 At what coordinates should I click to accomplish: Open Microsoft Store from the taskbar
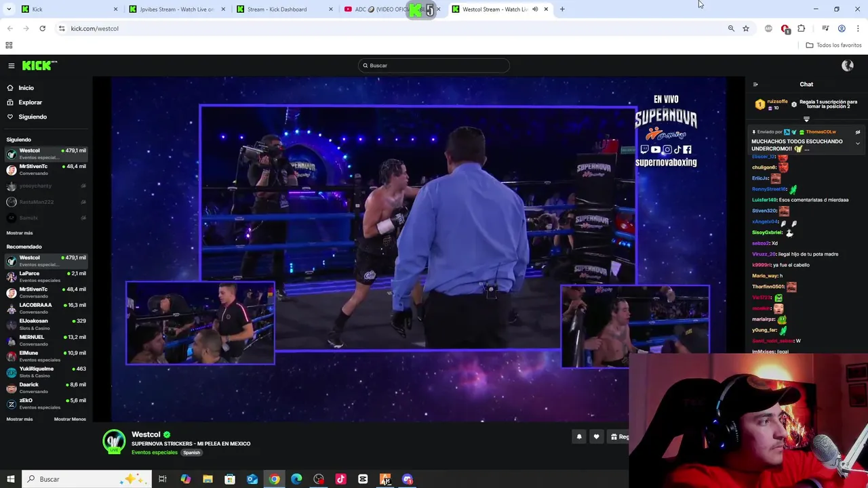(x=230, y=479)
